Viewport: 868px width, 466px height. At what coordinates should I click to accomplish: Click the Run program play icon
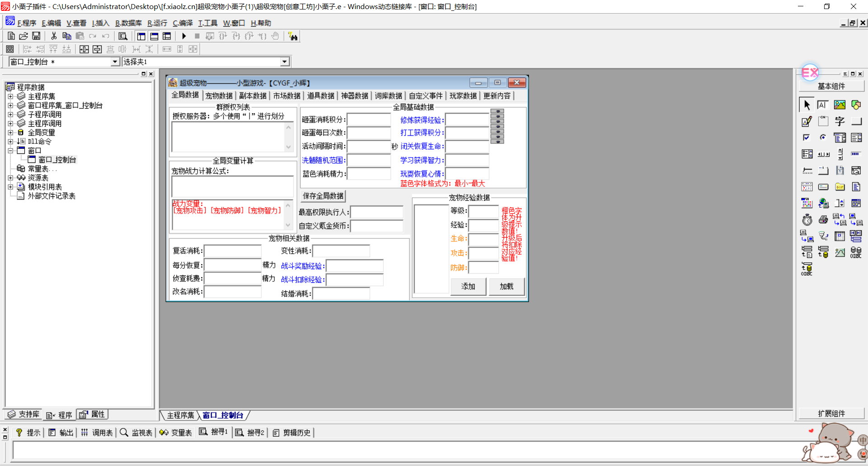point(184,36)
